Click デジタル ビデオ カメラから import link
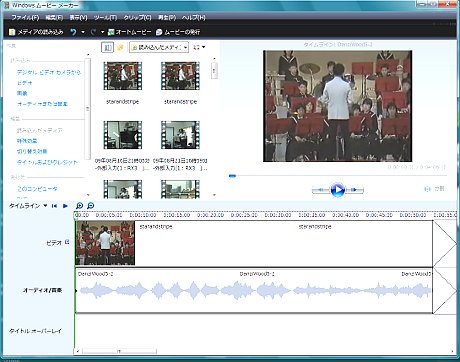The height and width of the screenshot is (362, 460). click(x=49, y=72)
